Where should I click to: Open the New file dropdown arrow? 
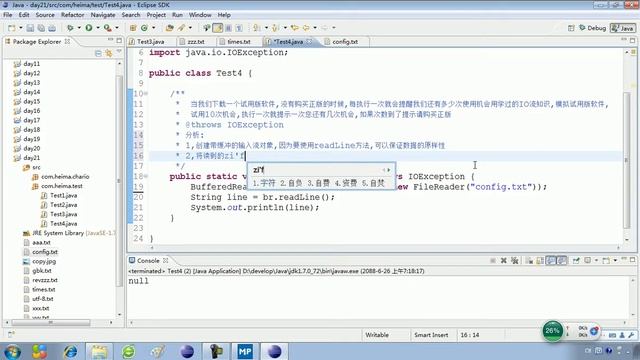point(20,28)
